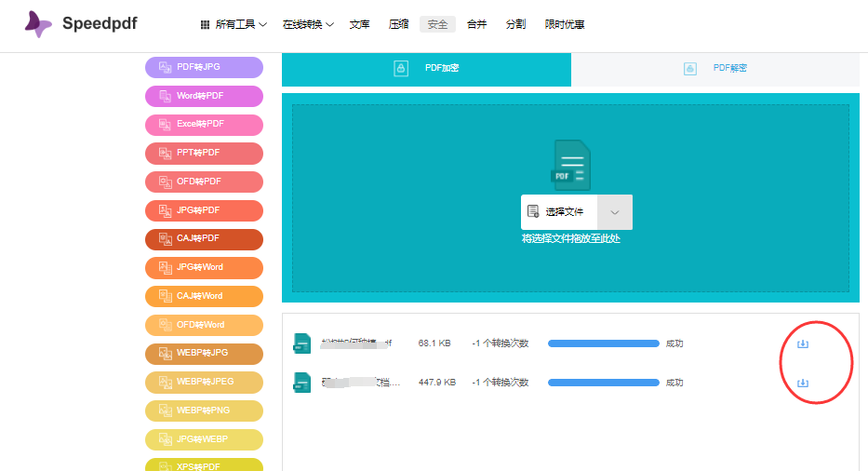
Task: Open the 限时优惠 menu item
Action: pyautogui.click(x=565, y=24)
